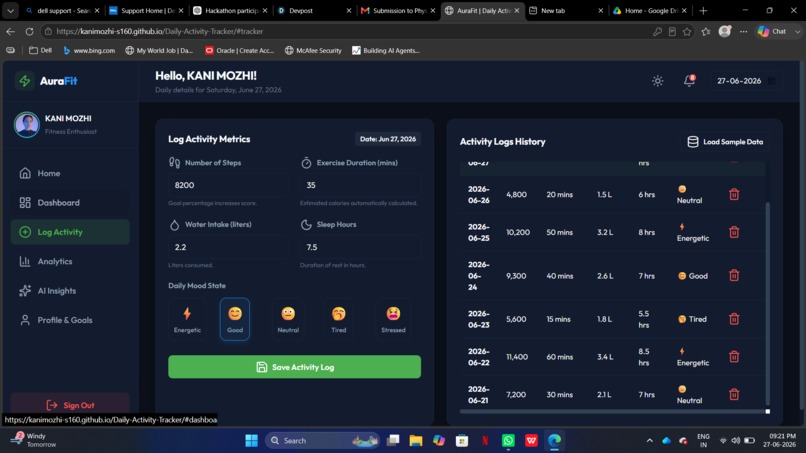806x453 pixels.
Task: Click the Sleep Hours field
Action: 360,247
